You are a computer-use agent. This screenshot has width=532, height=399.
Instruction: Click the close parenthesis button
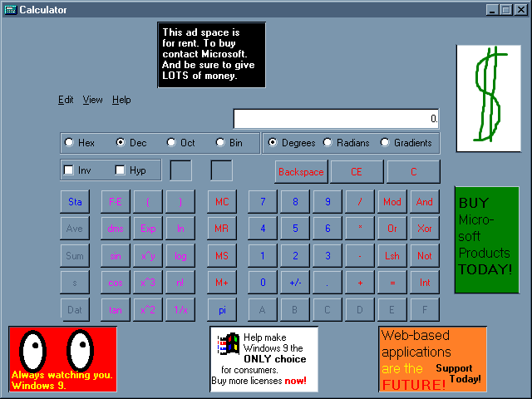pyautogui.click(x=180, y=201)
